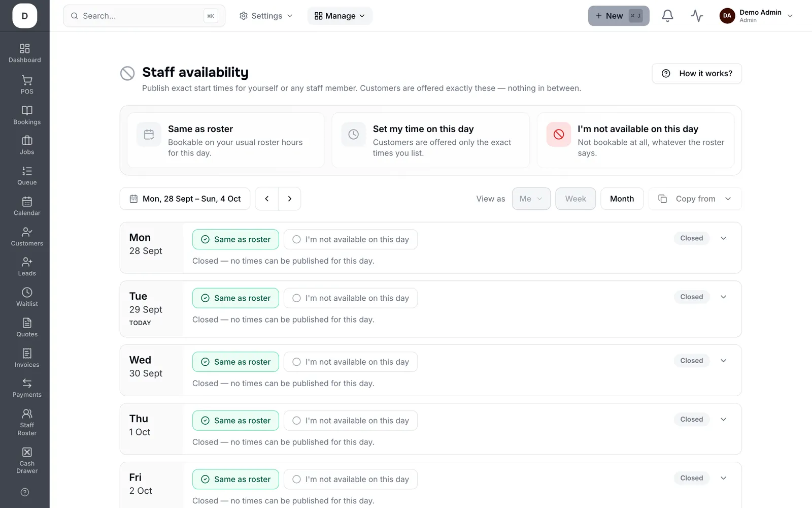Screen dimensions: 812x508
Task: Open Customers in the sidebar
Action: point(27,236)
